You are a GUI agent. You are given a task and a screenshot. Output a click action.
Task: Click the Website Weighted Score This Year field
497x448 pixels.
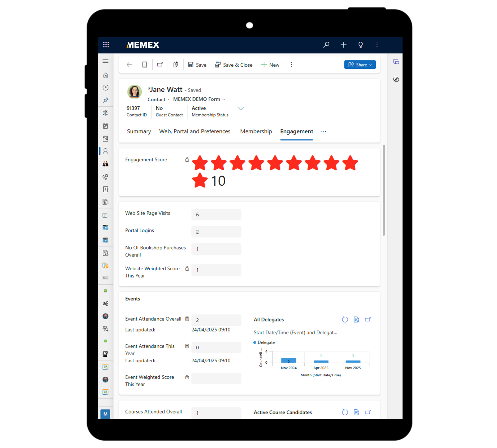point(216,270)
